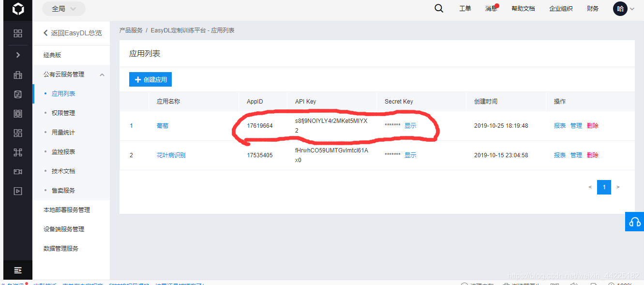644x285 pixels.
Task: Open 技术文档 in the side menu
Action: [63, 171]
